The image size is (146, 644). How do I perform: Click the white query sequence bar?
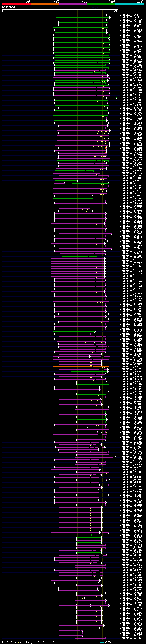[x=60, y=10]
